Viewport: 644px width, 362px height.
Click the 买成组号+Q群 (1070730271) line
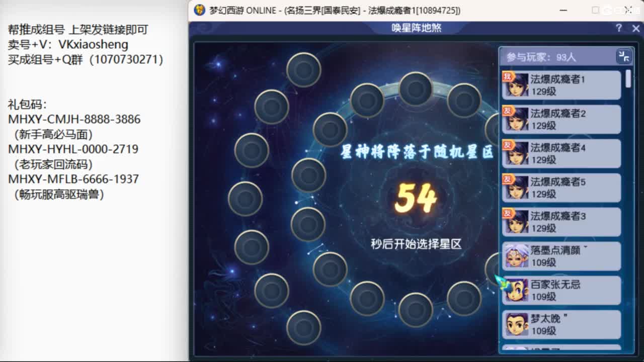(86, 60)
